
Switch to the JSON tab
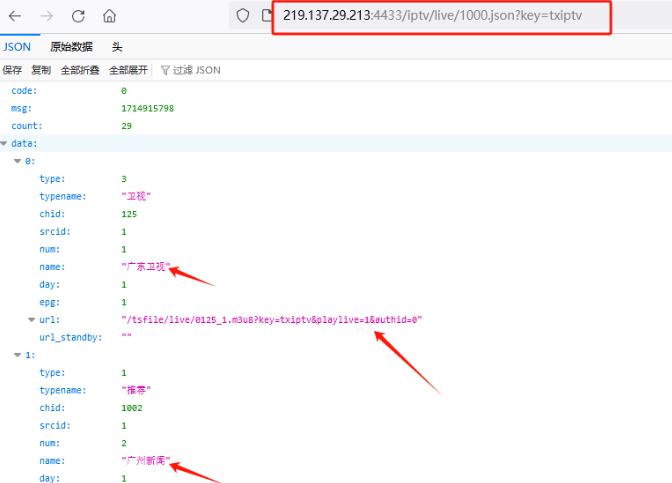point(17,47)
